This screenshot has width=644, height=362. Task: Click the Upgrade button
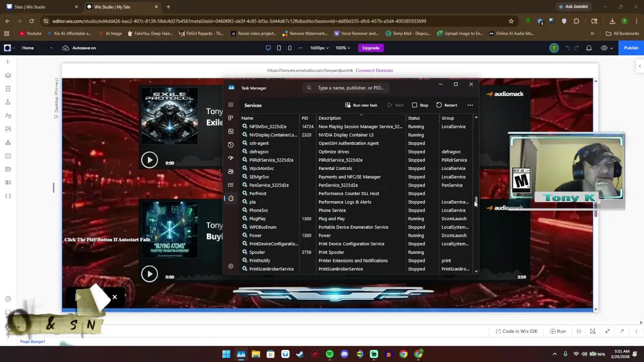371,48
